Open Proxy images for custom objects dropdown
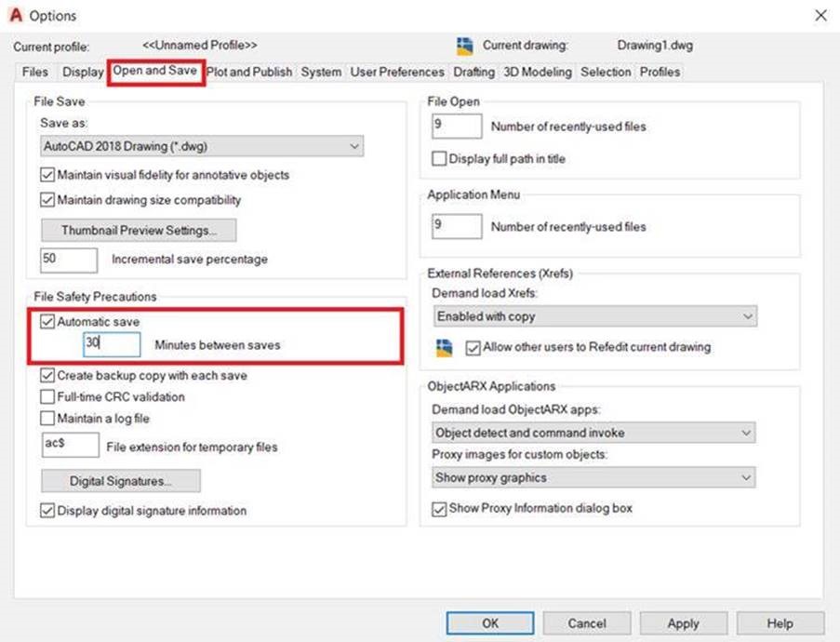The width and height of the screenshot is (840, 642). pos(593,477)
